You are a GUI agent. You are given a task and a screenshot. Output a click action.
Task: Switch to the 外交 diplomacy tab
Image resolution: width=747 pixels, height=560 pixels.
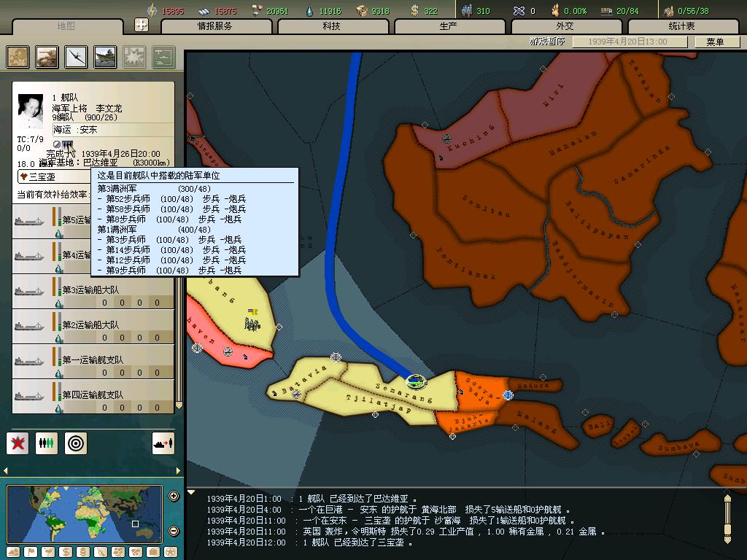[565, 26]
